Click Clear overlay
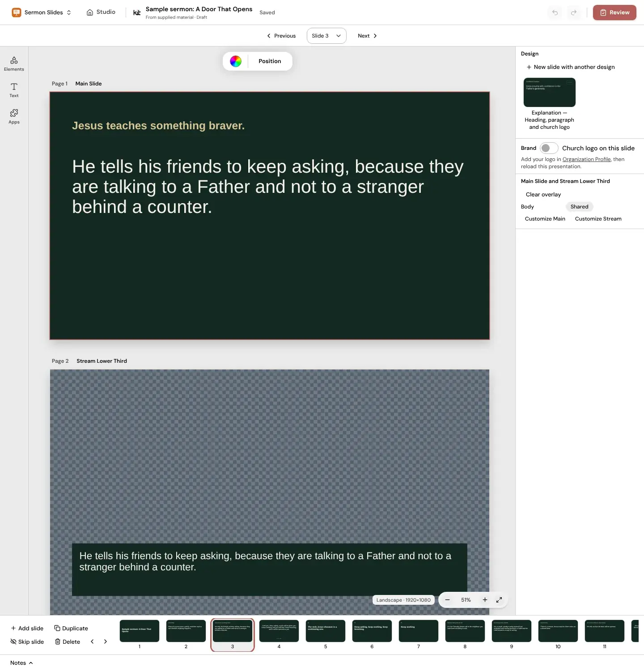This screenshot has height=671, width=644. click(x=543, y=195)
